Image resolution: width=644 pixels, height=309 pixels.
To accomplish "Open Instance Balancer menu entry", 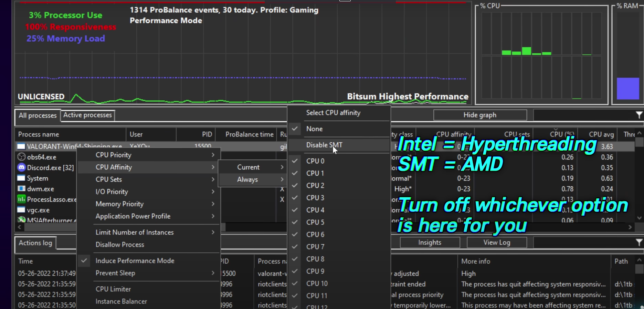I will pos(148,301).
